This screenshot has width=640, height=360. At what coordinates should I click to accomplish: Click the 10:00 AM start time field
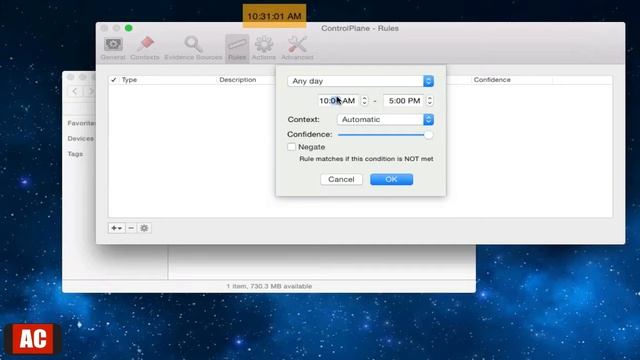pyautogui.click(x=338, y=101)
